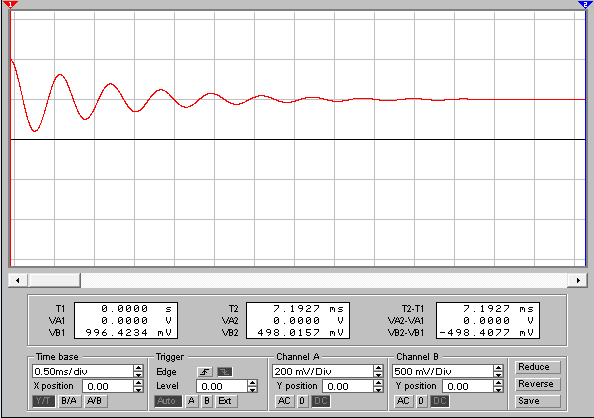The height and width of the screenshot is (418, 594).
Task: Click the Channel B scale field
Action: (442, 371)
